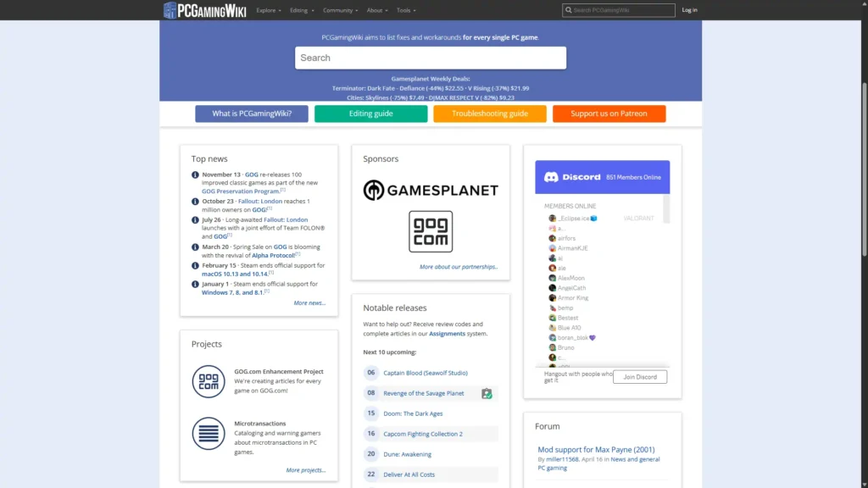Open Dune: Awakening article

coord(408,454)
